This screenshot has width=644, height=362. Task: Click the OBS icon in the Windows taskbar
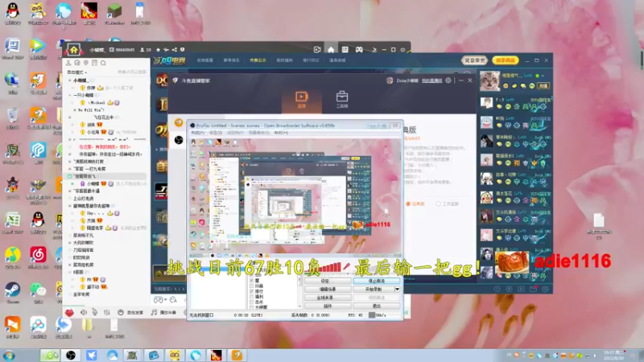tap(71, 355)
